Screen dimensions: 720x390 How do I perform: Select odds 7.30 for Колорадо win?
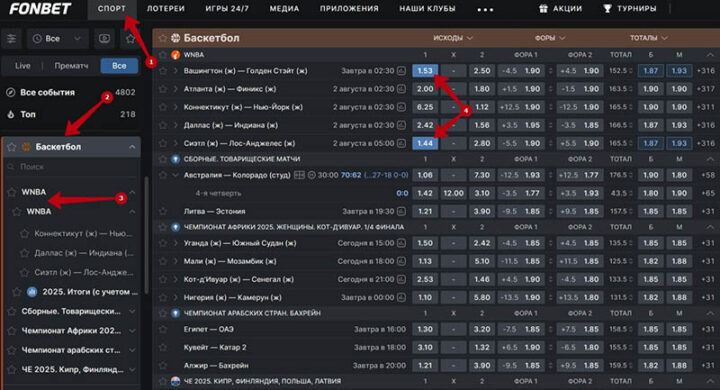point(482,175)
